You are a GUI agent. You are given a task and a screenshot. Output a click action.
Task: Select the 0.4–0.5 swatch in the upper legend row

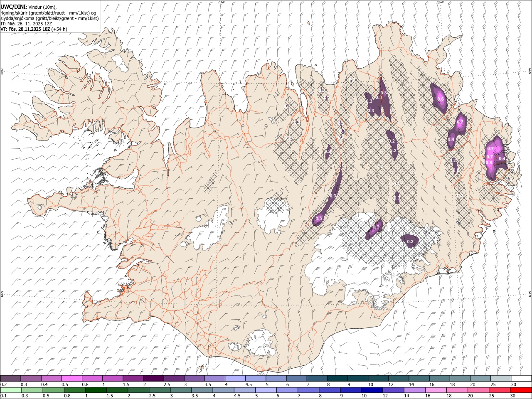point(51,378)
